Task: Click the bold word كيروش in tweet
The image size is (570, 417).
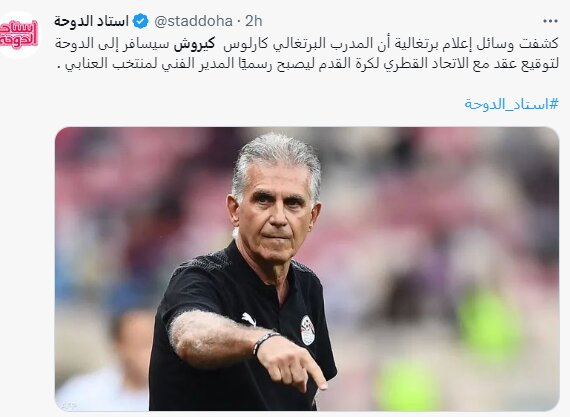Action: pyautogui.click(x=194, y=44)
